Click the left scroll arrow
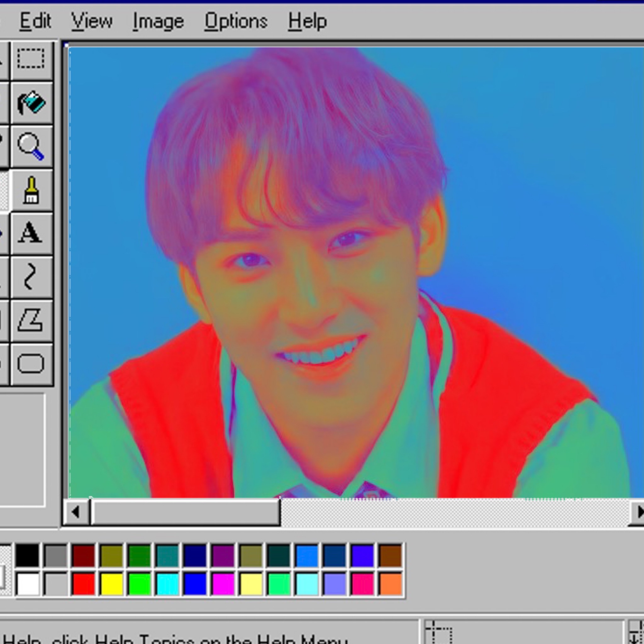The width and height of the screenshot is (644, 644). coord(76,512)
